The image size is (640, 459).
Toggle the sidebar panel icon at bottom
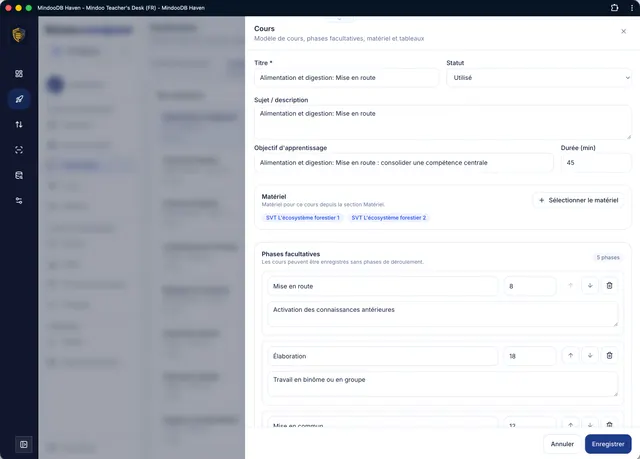point(24,444)
